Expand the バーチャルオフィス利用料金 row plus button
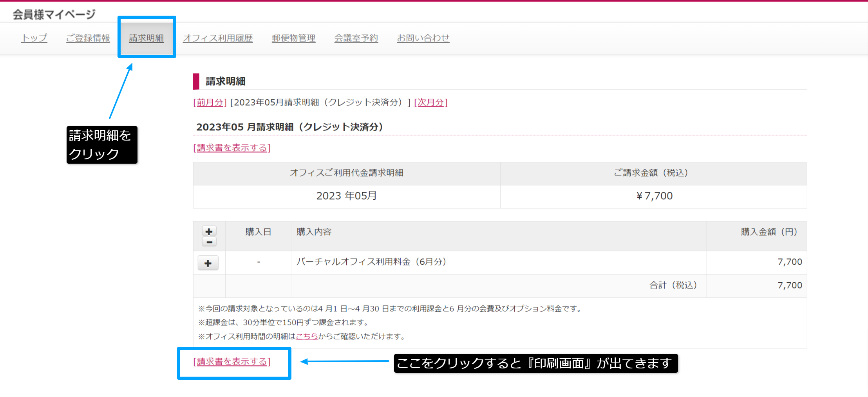 tap(208, 263)
